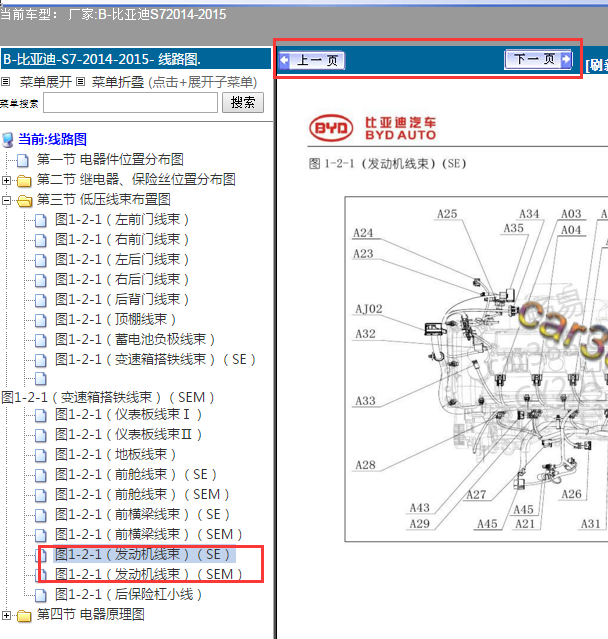608x639 pixels.
Task: Click open folder icon of 第三节 低压线束布置图
Action: pyautogui.click(x=24, y=201)
